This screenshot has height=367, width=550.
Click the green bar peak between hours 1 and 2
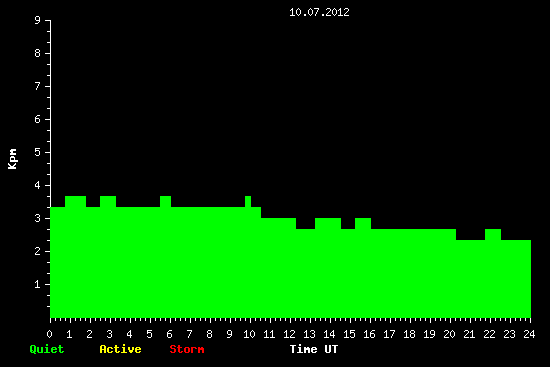[75, 201]
